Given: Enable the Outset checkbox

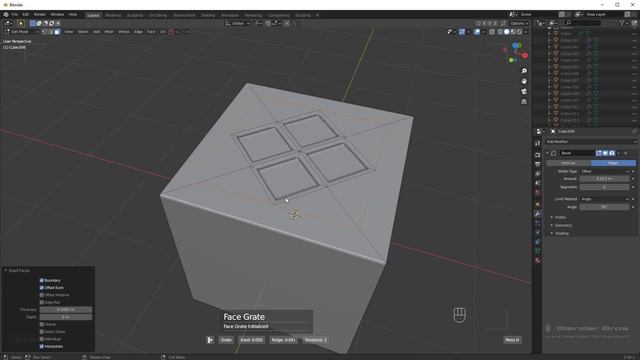Looking at the screenshot, I should coord(42,324).
